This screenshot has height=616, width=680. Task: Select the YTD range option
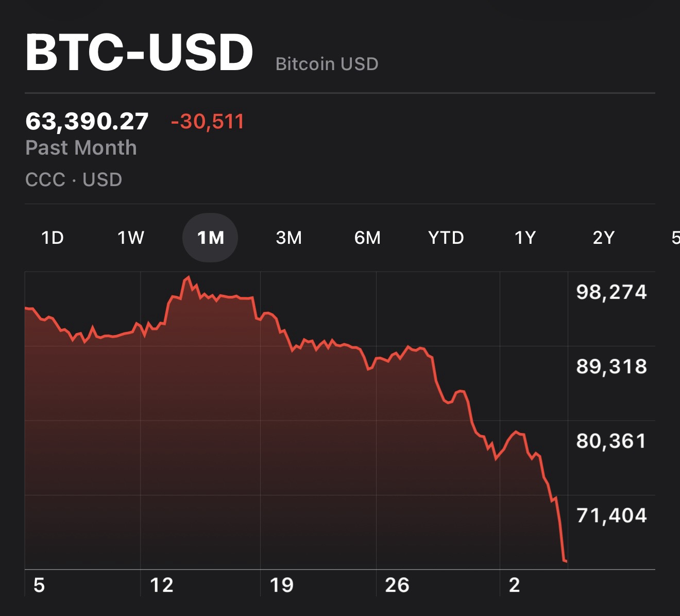(x=446, y=238)
